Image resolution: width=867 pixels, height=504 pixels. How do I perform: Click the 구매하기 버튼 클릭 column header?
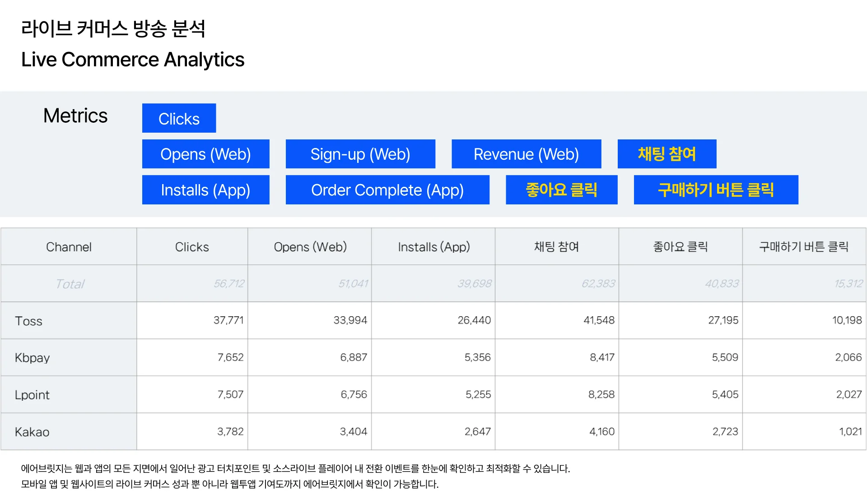[804, 247]
